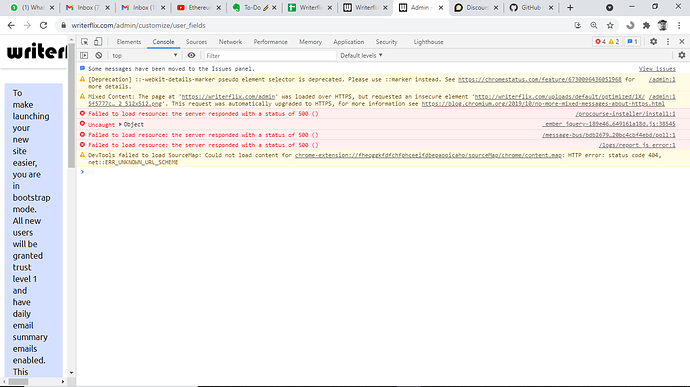Image resolution: width=690 pixels, height=387 pixels.
Task: Open the procourse-installer/install source link
Action: tap(625, 114)
